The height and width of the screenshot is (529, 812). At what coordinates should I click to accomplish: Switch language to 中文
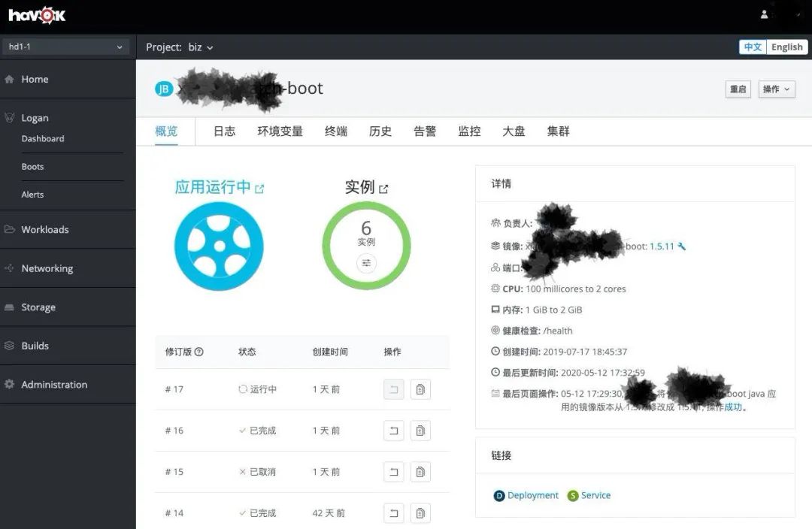pos(753,47)
